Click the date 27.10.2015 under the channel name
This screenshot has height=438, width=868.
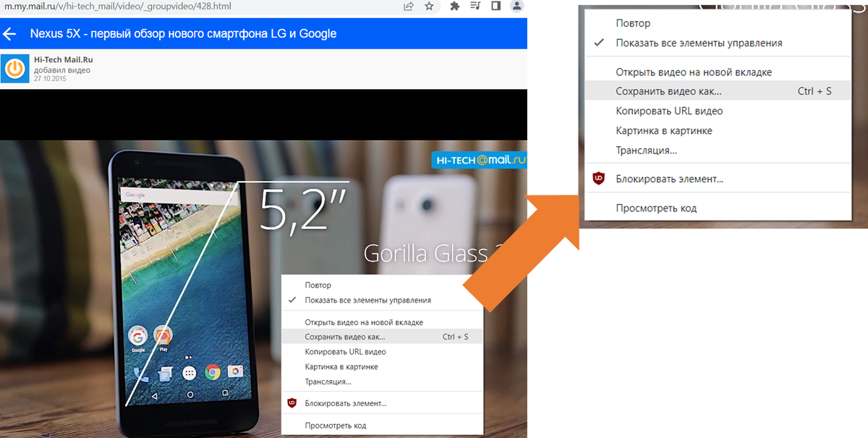[50, 78]
